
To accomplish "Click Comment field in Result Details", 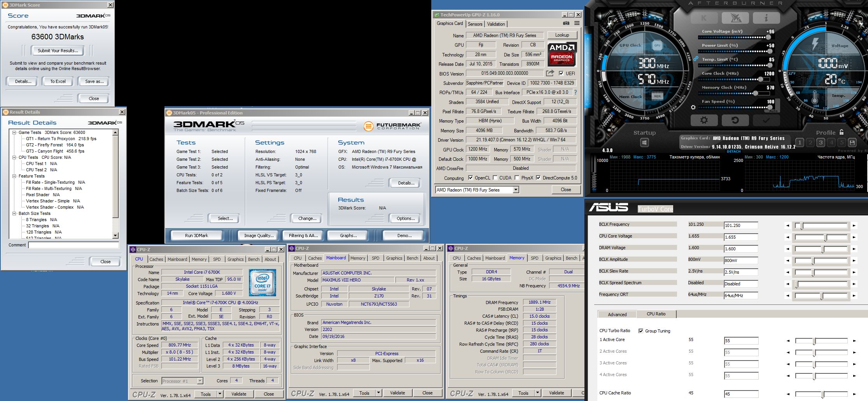I will [73, 245].
